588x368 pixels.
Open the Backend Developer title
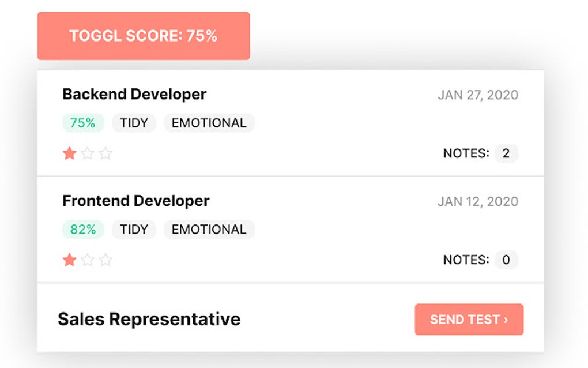click(134, 94)
